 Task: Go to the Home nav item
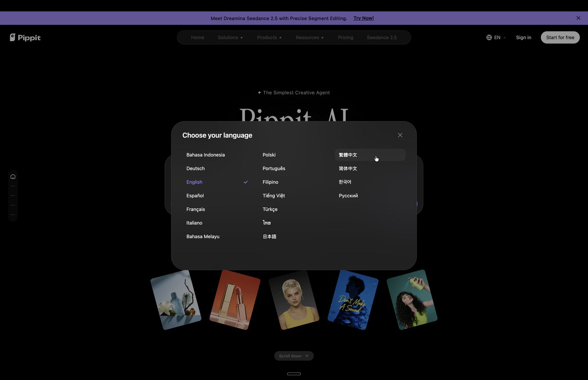198,38
